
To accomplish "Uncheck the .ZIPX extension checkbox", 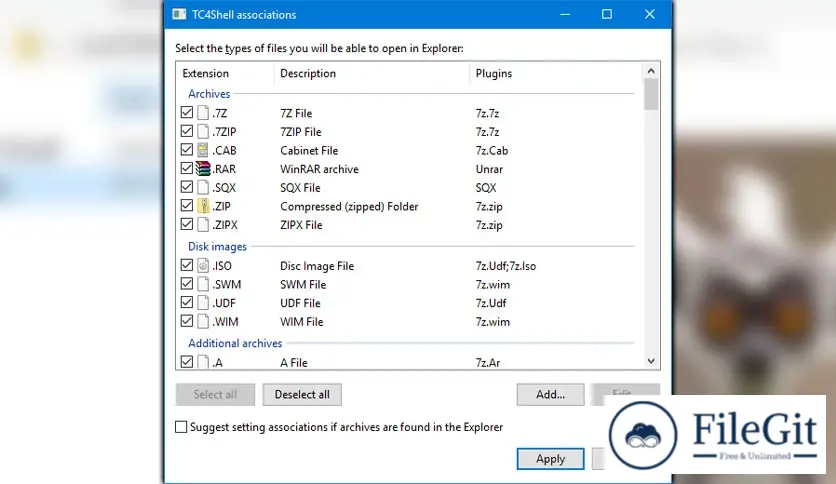I will point(187,224).
